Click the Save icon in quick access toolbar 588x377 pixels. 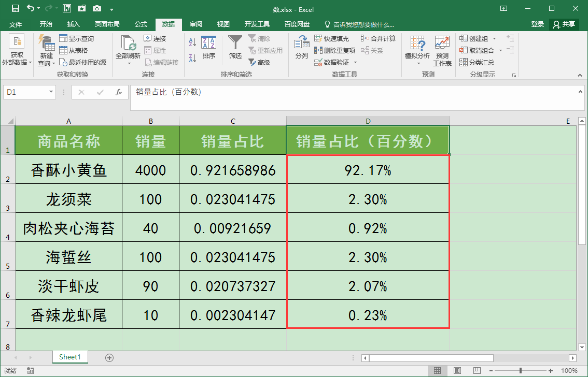pyautogui.click(x=16, y=8)
